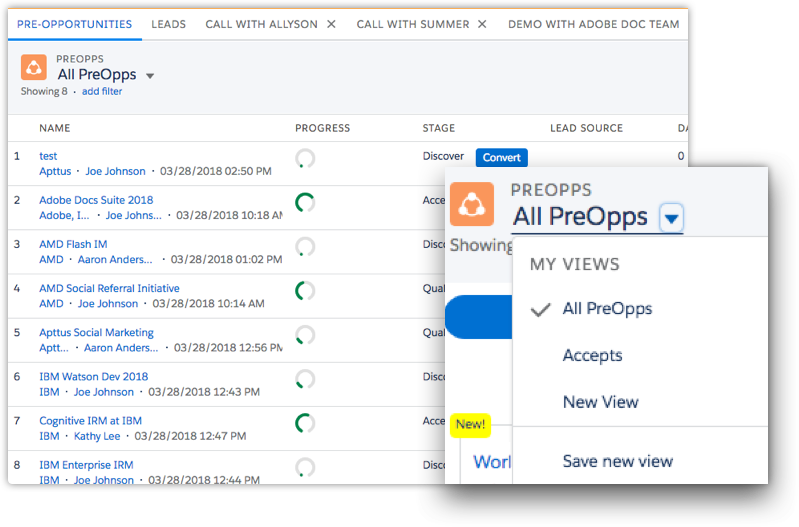
Task: Open the Call with Summer tab
Action: [413, 24]
